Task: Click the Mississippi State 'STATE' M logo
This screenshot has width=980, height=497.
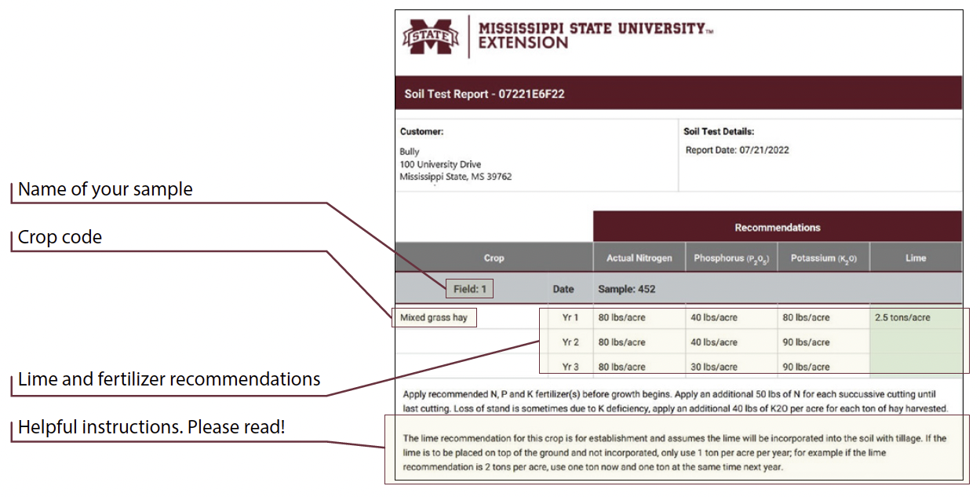Action: (x=430, y=36)
